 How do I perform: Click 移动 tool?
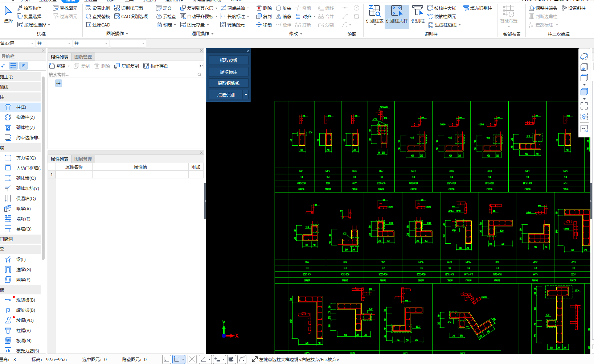pyautogui.click(x=264, y=25)
